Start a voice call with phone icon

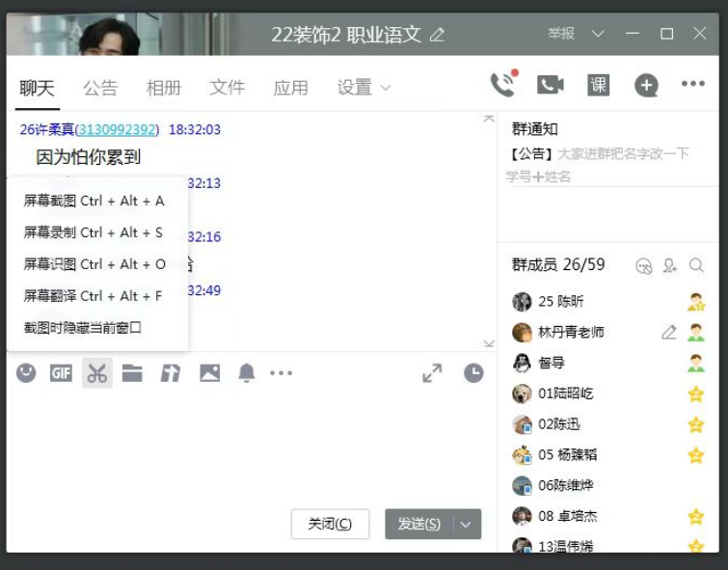(x=502, y=85)
